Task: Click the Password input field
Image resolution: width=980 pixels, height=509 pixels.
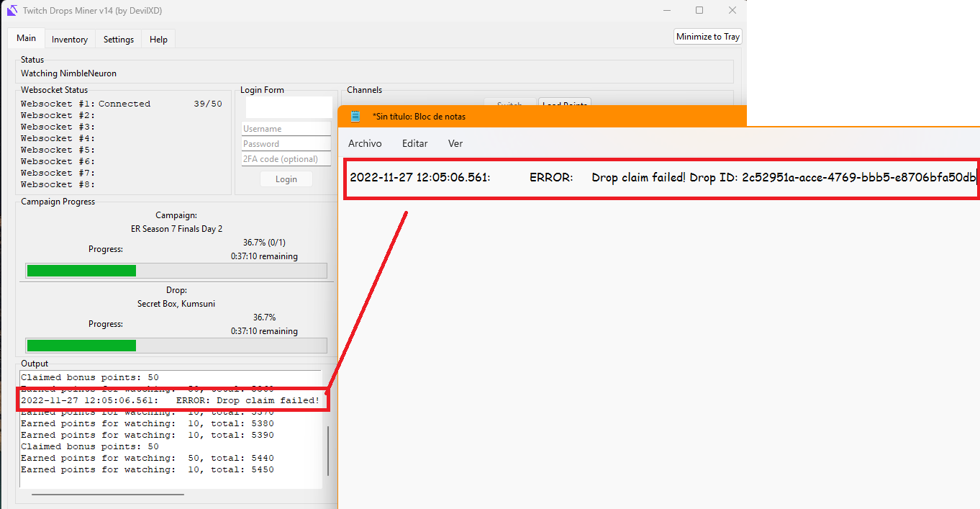Action: [286, 143]
